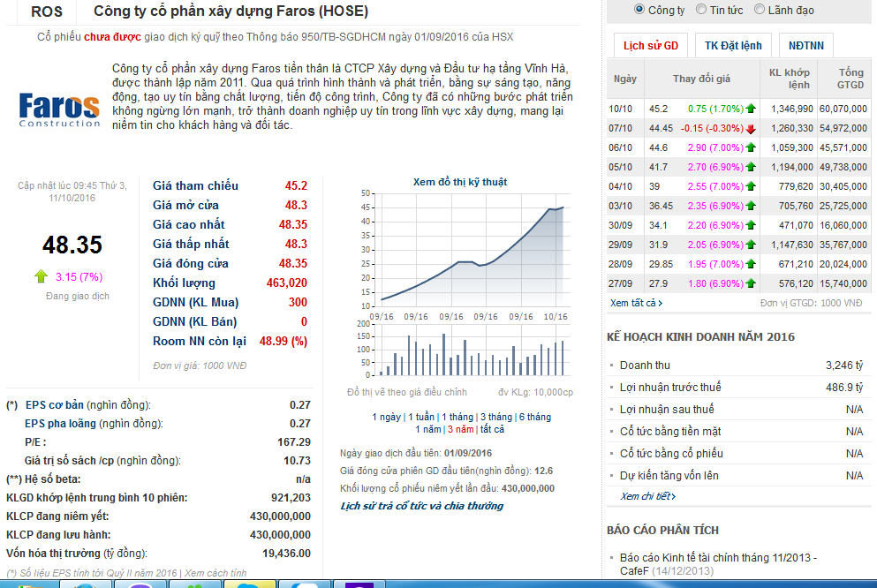This screenshot has width=877, height=588.
Task: Click the EPS pha loãng link
Action: [60, 424]
